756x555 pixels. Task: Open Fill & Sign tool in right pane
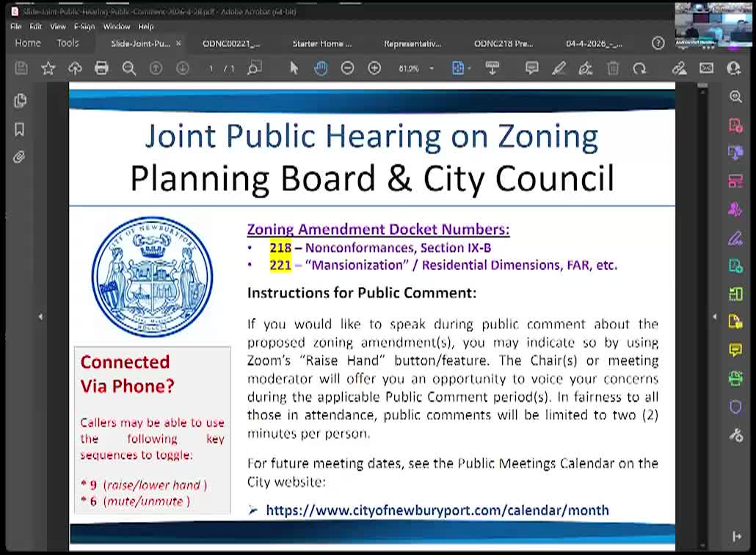[x=735, y=238]
